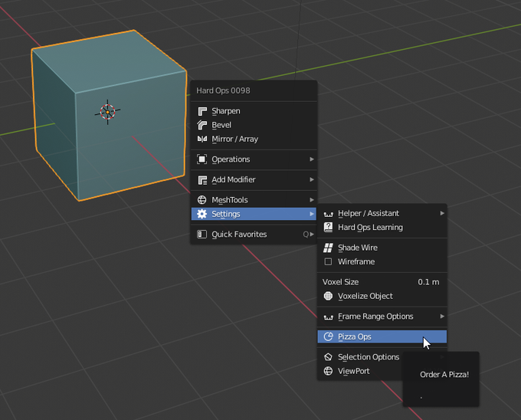The image size is (521, 420).
Task: Click the Voxelize Object sphere icon
Action: (x=328, y=296)
